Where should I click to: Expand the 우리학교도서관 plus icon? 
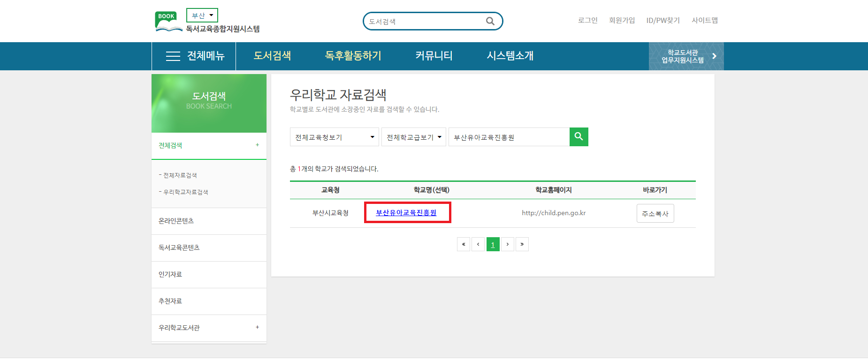pos(257,327)
